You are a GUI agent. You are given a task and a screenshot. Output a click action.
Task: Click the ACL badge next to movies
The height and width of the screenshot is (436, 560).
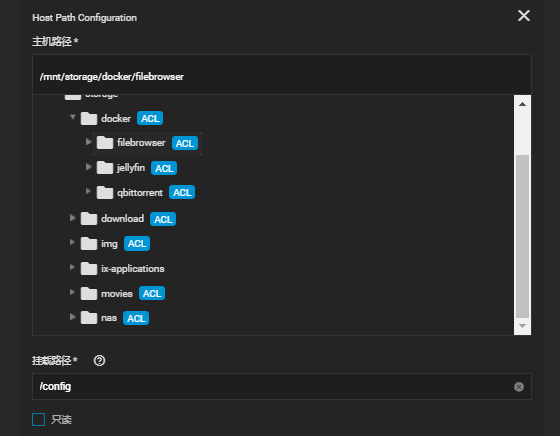pyautogui.click(x=152, y=294)
